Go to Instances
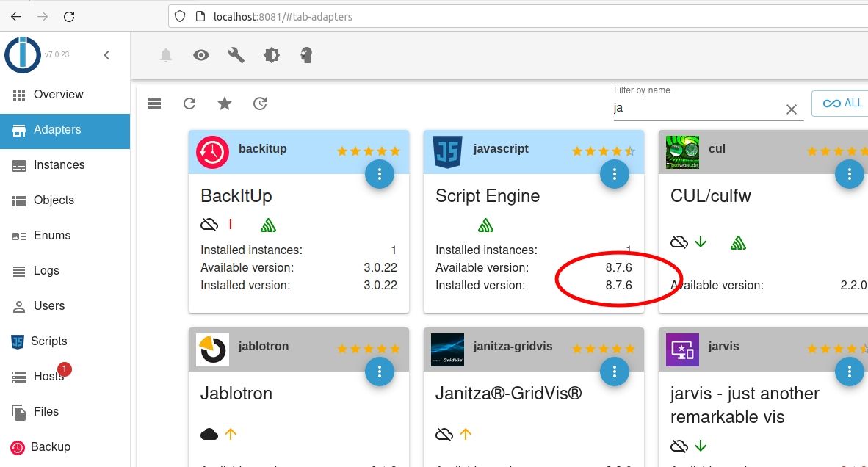 (65, 165)
